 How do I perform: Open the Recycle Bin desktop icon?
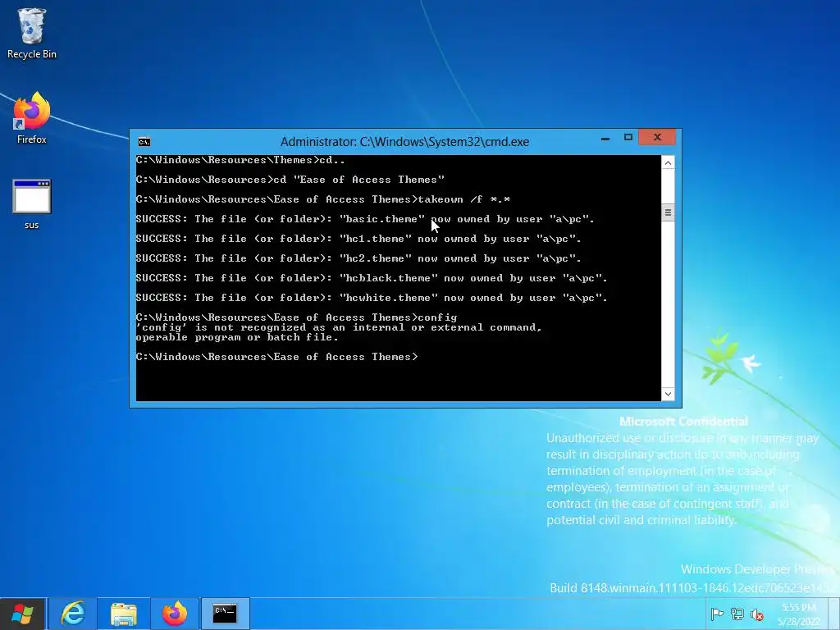click(x=32, y=33)
